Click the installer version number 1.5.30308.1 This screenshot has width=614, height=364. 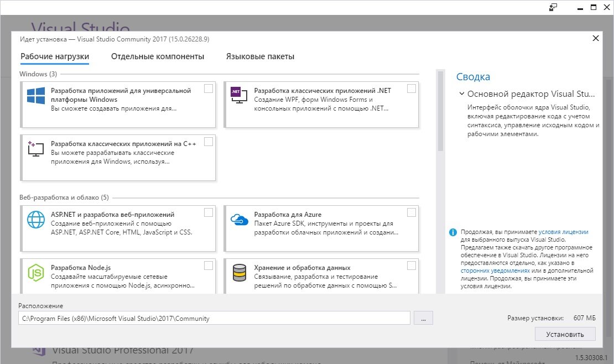click(591, 358)
